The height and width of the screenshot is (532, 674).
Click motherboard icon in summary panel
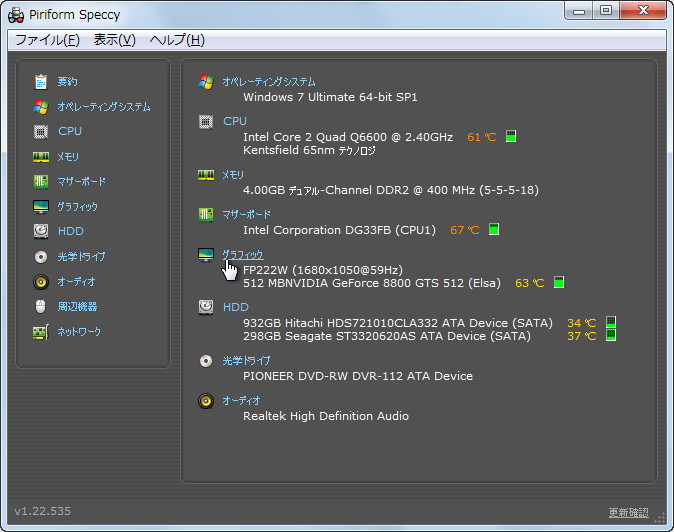[206, 214]
